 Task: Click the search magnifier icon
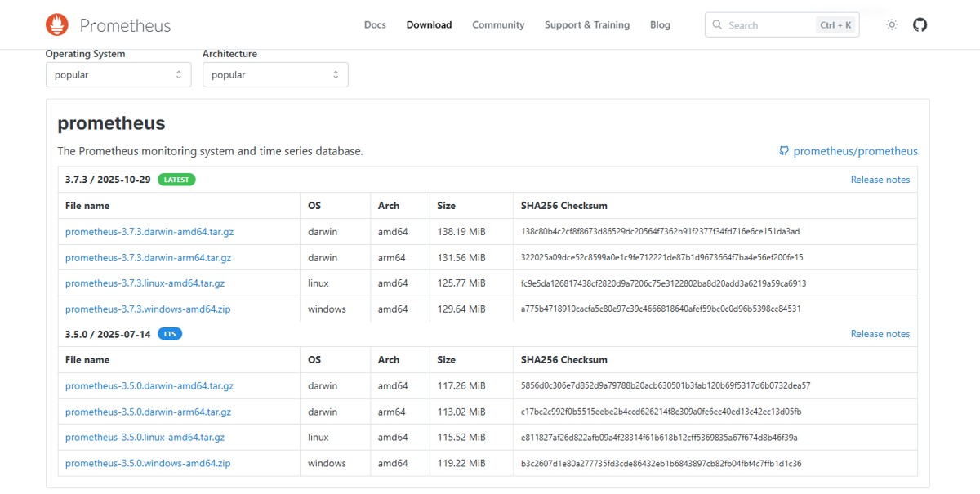point(718,25)
